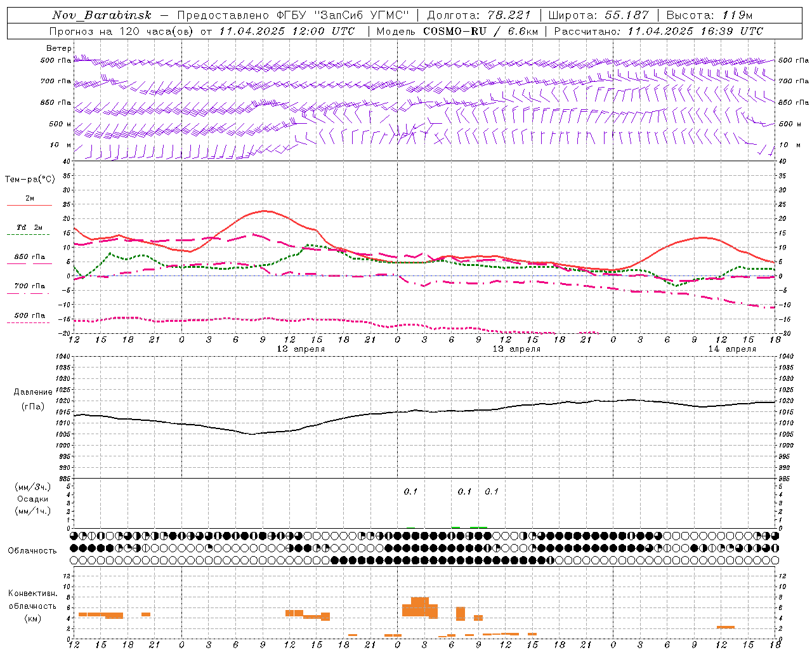The width and height of the screenshot is (812, 650).
Task: Click the peak of red 2m temperature curve
Action: click(x=264, y=211)
